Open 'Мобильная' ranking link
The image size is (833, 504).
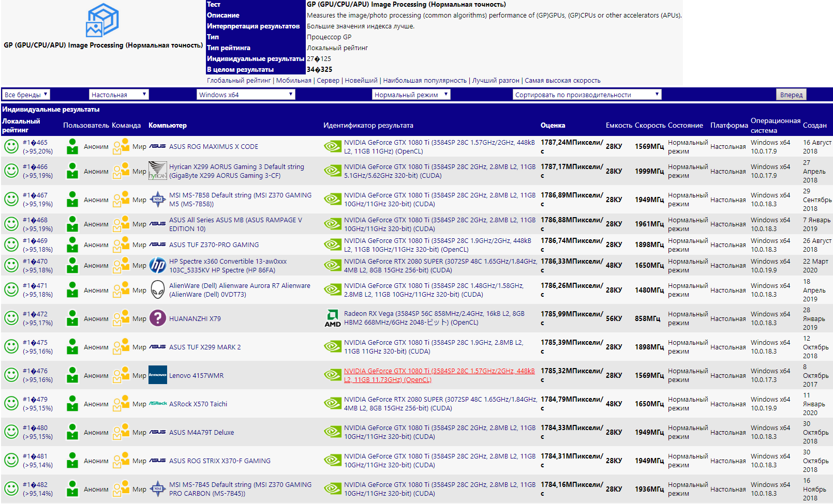294,80
